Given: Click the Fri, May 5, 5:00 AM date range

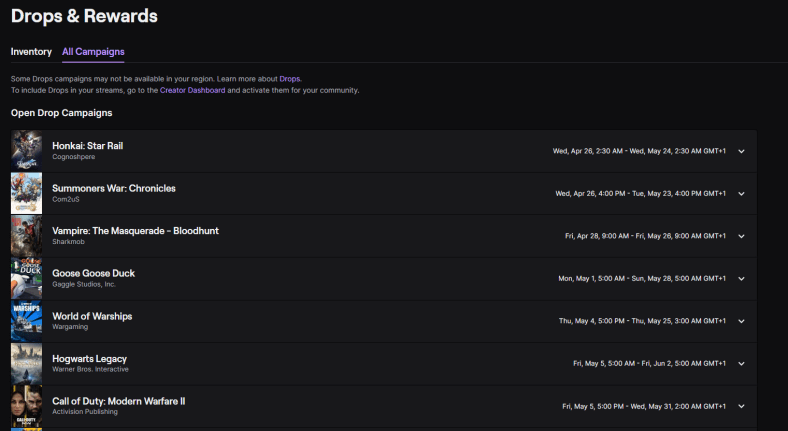Looking at the screenshot, I should point(650,363).
